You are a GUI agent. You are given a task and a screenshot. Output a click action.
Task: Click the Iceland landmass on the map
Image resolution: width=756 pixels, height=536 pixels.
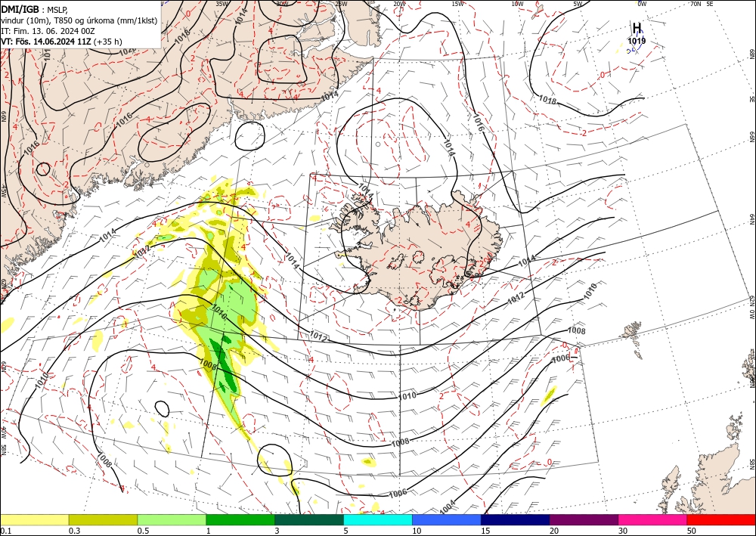pos(417,251)
